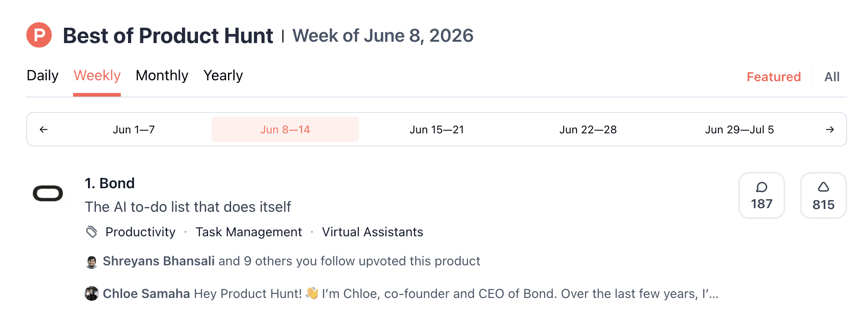
Task: Open Chloe Samaha's avatar picture
Action: tap(92, 293)
